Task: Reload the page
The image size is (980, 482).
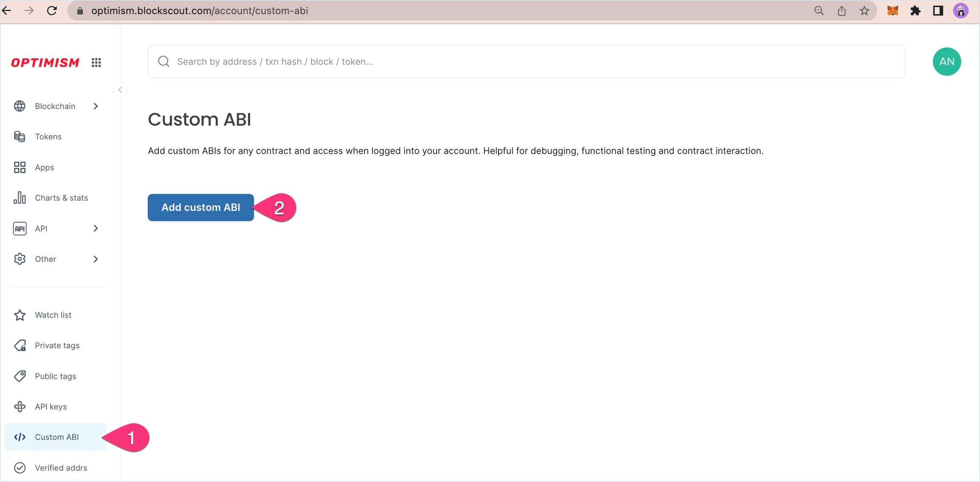Action: tap(52, 11)
